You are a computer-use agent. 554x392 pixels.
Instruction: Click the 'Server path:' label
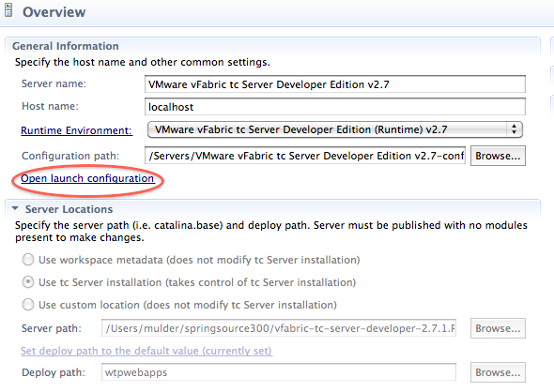coord(52,328)
